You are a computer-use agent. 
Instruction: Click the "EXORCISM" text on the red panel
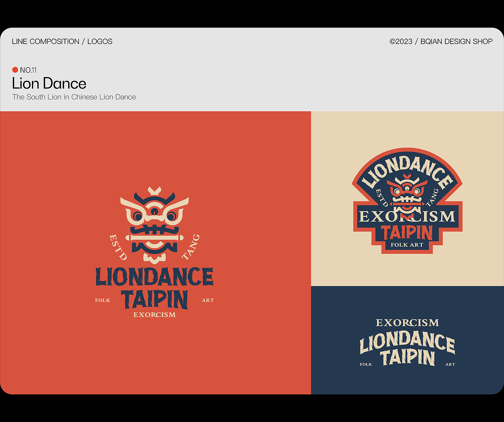(x=154, y=315)
